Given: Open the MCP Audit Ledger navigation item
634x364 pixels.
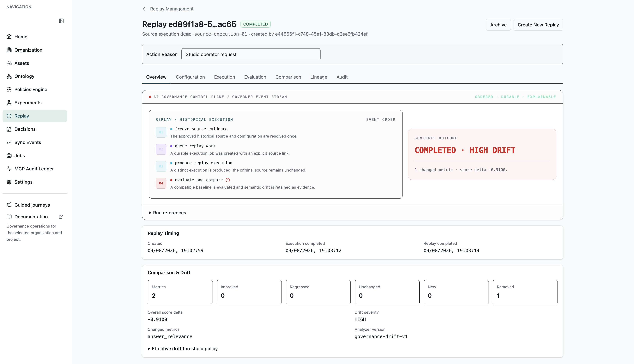Looking at the screenshot, I should coord(35,169).
